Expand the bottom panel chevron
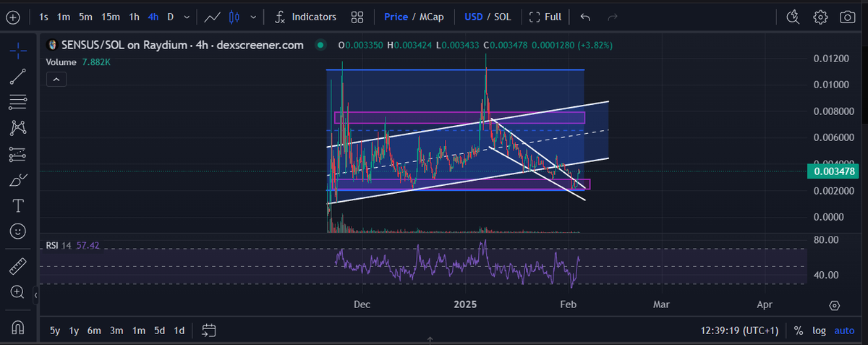The height and width of the screenshot is (345, 868). [x=430, y=338]
